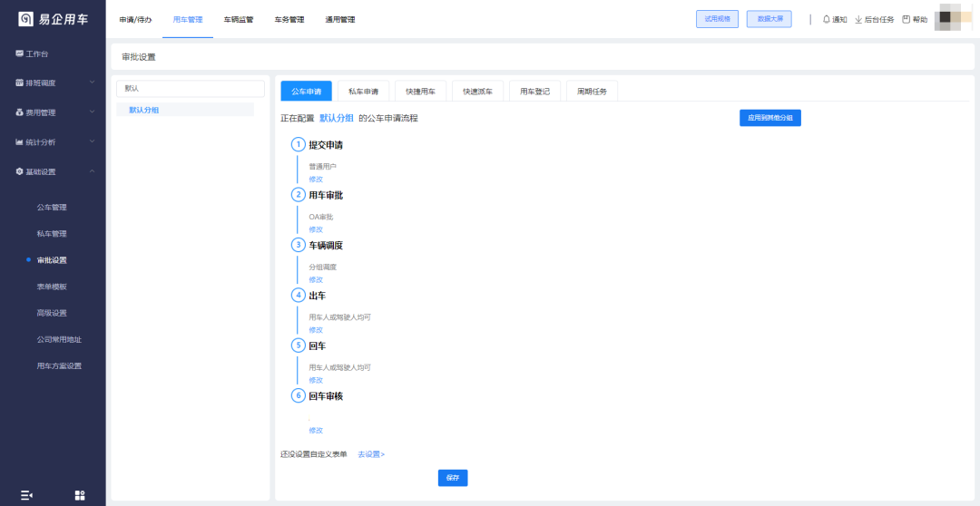Switch to the 私车申请 tab
Screen dimensions: 980x506
point(363,92)
